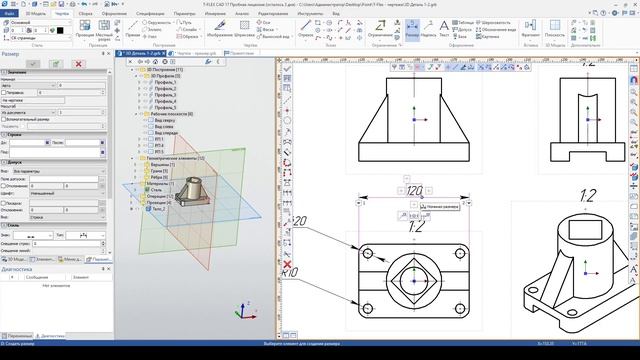Open the Параметры ribbon tab
The height and width of the screenshot is (360, 640).
click(184, 13)
